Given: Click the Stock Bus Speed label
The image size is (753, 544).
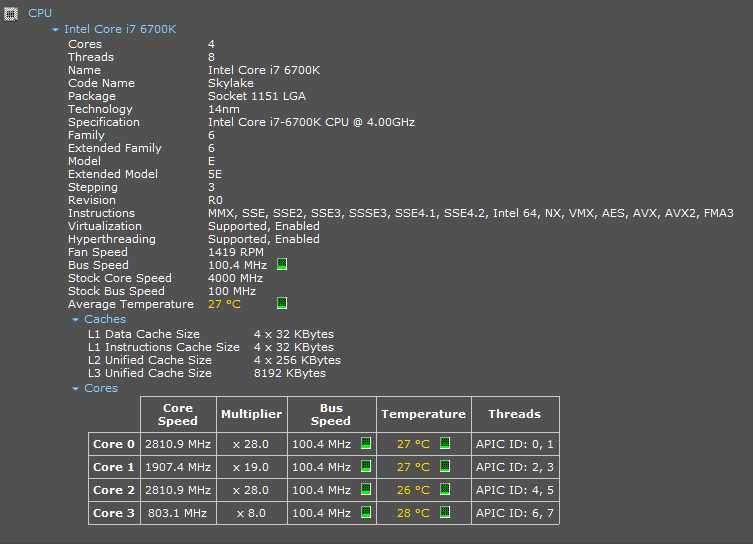Looking at the screenshot, I should (x=116, y=291).
